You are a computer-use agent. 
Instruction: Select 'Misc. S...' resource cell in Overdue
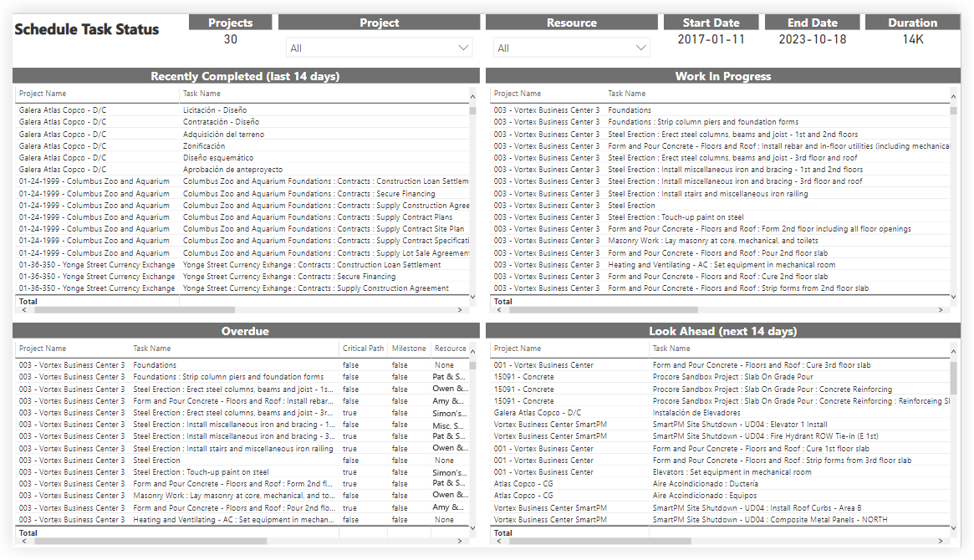[x=448, y=425]
